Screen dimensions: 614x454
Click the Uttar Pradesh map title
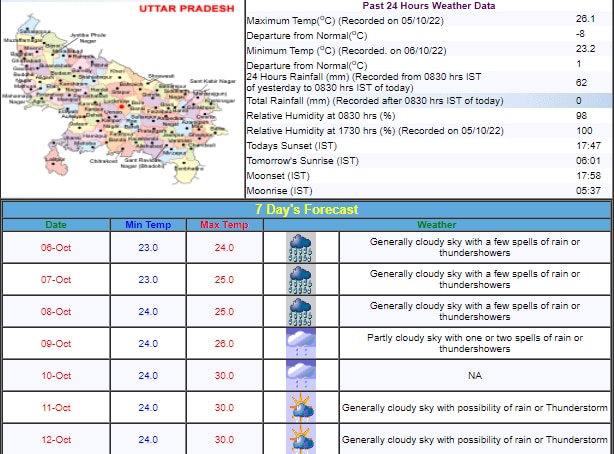188,8
